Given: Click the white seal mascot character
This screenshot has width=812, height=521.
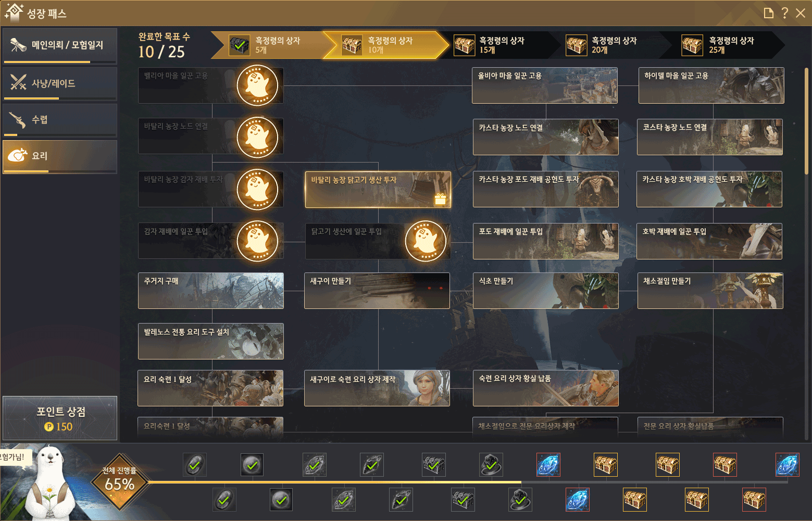Looking at the screenshot, I should 49,482.
